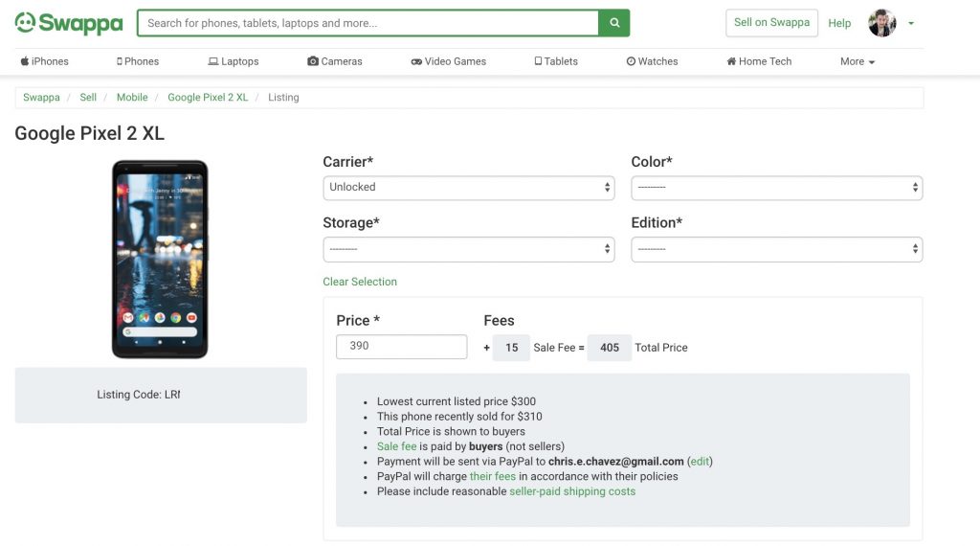Open the Storage dropdown
The height and width of the screenshot is (546, 980).
(x=469, y=249)
